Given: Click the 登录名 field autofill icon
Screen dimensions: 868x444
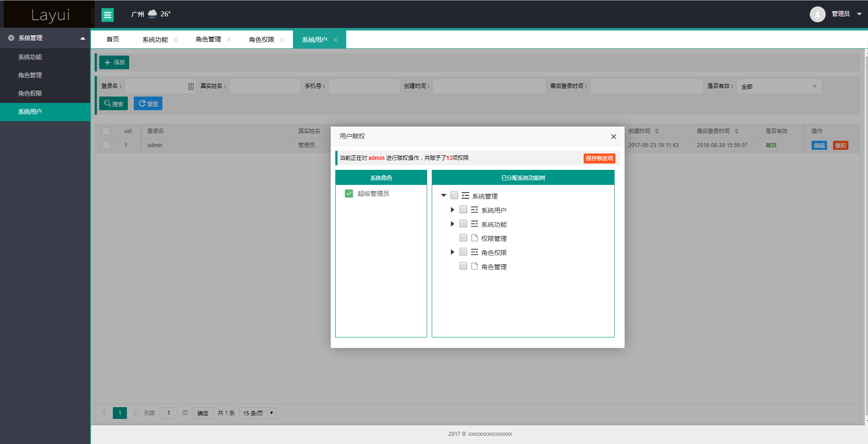Looking at the screenshot, I should point(191,86).
